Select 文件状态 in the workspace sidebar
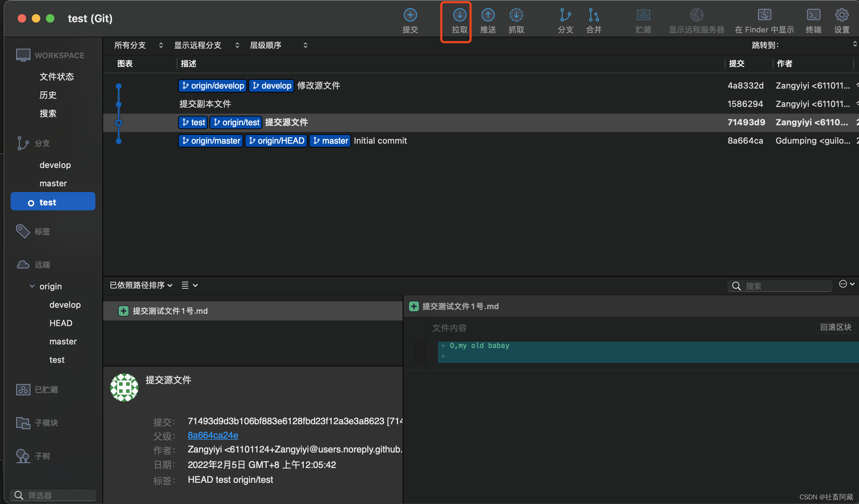This screenshot has width=859, height=504. click(x=57, y=77)
